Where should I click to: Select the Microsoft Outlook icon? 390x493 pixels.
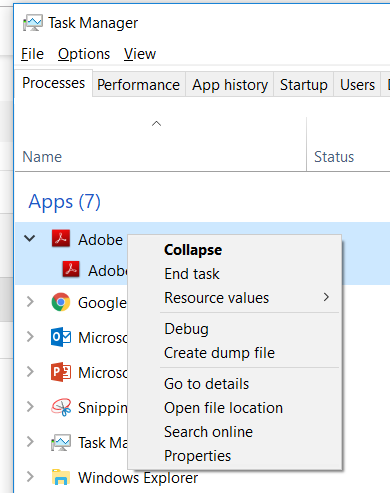point(61,337)
